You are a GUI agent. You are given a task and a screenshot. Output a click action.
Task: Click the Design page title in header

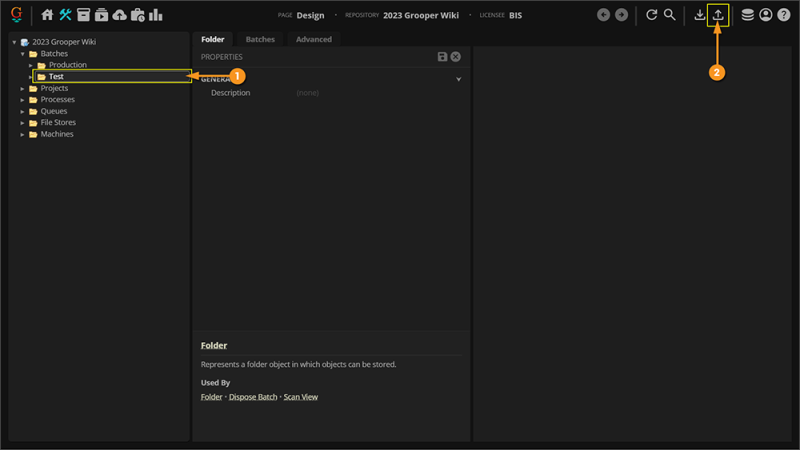click(x=310, y=15)
